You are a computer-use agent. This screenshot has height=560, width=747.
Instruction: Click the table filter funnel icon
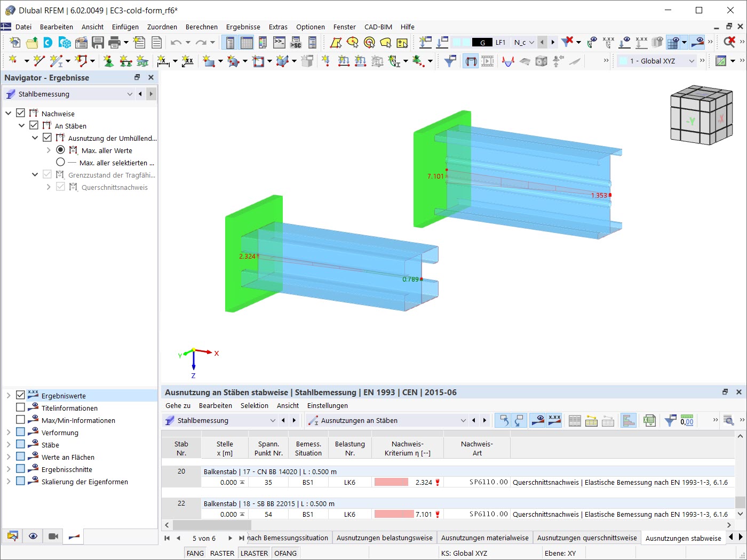(x=670, y=421)
